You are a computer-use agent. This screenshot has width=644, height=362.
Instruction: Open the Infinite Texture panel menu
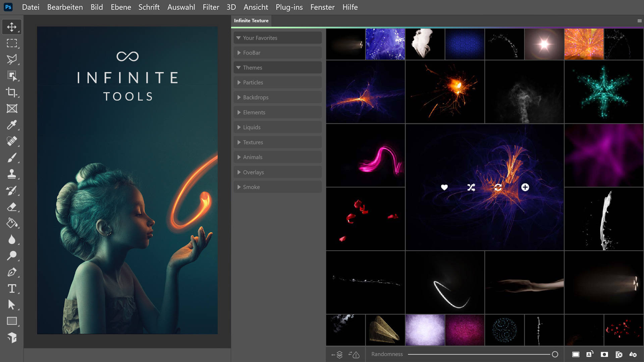point(639,21)
